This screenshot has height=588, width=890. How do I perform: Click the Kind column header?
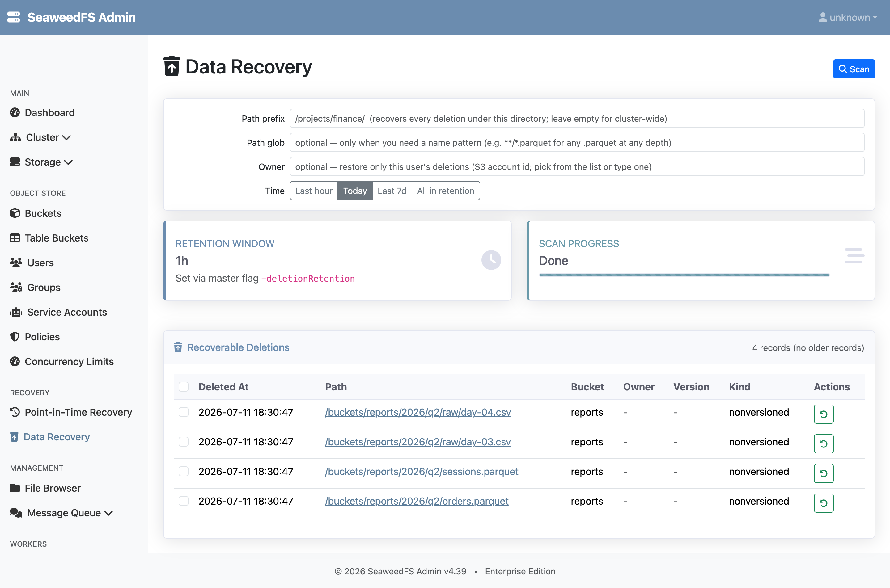pos(740,387)
